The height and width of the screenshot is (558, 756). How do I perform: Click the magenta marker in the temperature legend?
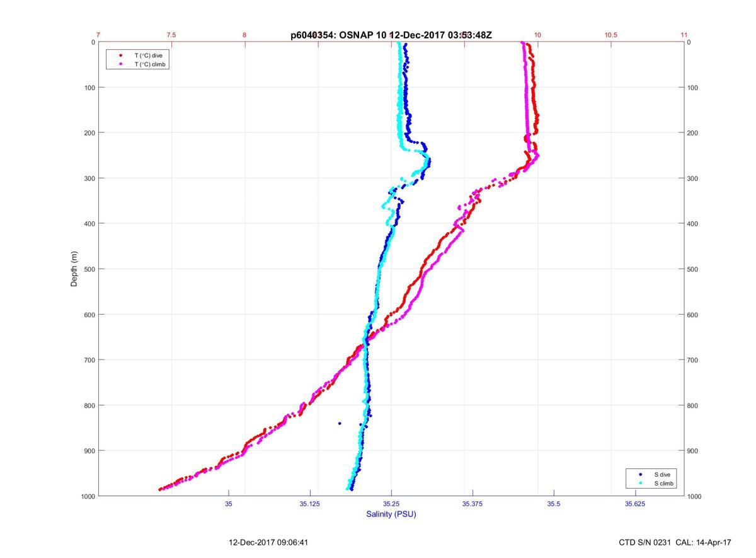pyautogui.click(x=120, y=64)
